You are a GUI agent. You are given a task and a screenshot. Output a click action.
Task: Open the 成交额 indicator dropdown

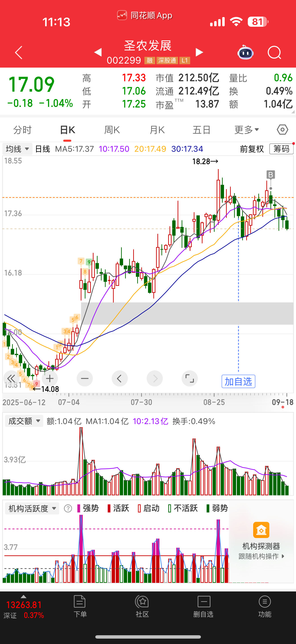[x=24, y=421]
